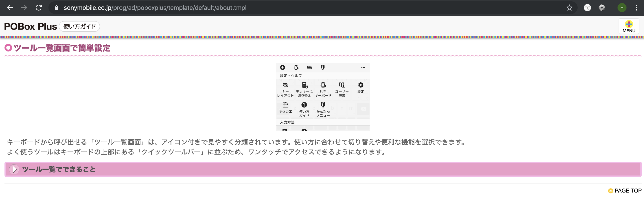Open Chrome three-dot menu
This screenshot has width=644, height=197.
[x=636, y=8]
